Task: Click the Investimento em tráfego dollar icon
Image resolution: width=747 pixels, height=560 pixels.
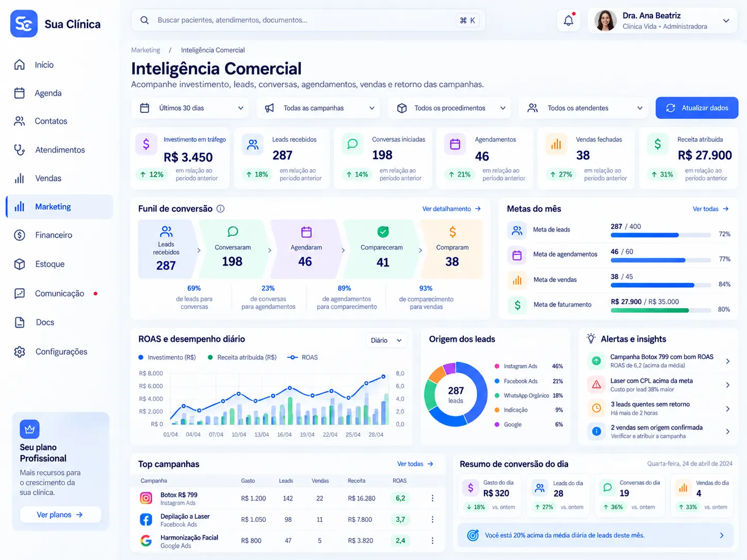Action: [x=147, y=144]
